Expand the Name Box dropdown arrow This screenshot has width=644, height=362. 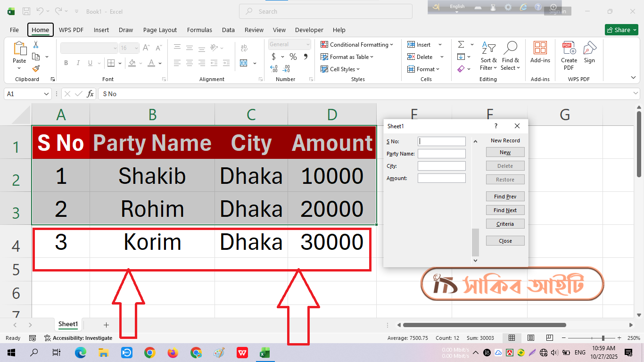click(x=46, y=94)
